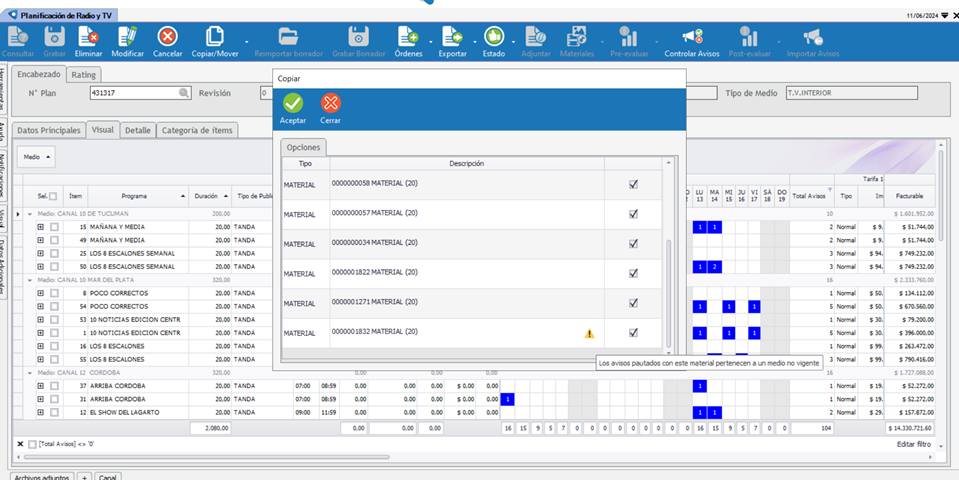Expand item 25 LOS 8 ESCALONES SEMANAL row
The image size is (959, 480).
point(41,253)
